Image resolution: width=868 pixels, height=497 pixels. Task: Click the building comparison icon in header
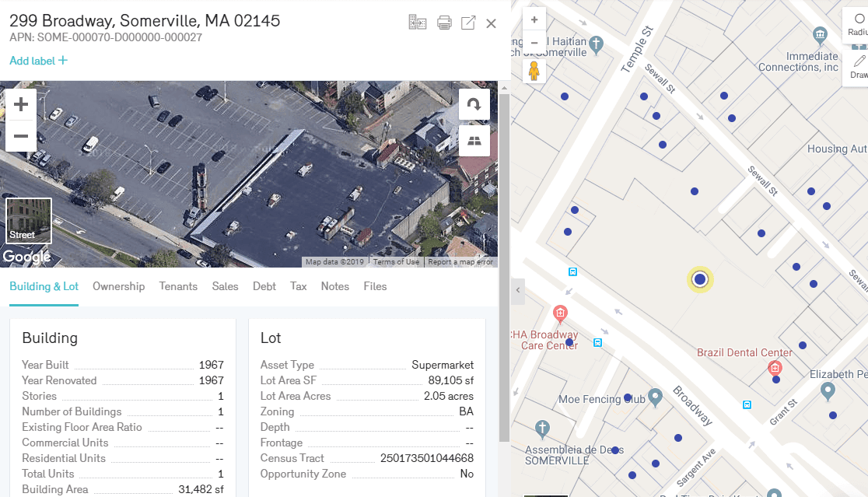pos(418,23)
